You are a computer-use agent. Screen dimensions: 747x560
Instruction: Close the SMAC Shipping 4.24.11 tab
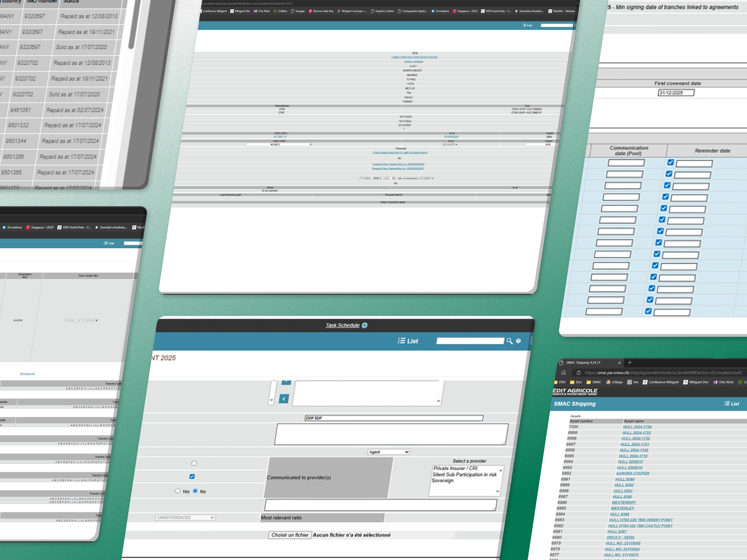620,363
